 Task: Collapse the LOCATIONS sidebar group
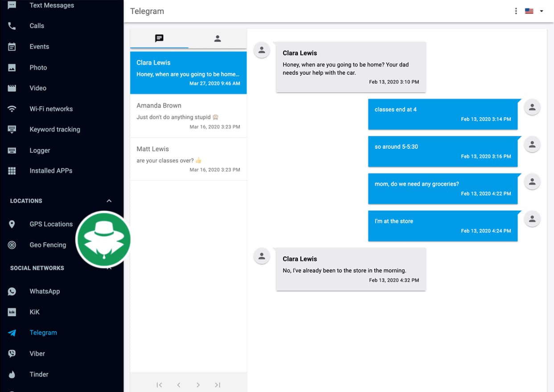[109, 200]
